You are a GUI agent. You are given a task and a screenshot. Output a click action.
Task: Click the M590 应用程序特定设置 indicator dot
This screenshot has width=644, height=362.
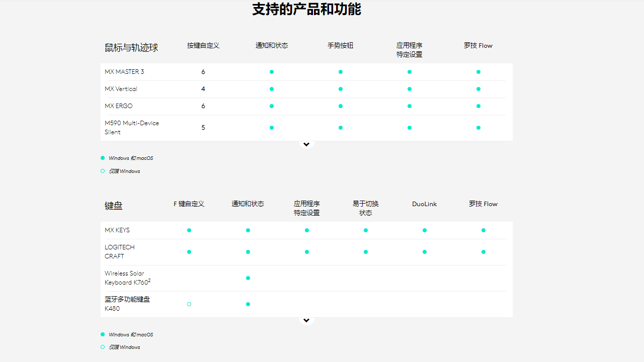[x=409, y=128]
